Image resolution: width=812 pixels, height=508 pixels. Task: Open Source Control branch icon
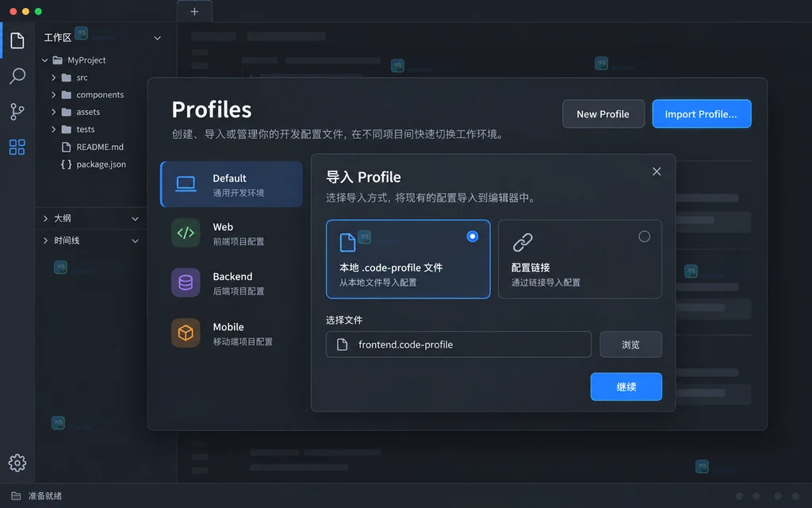[17, 111]
